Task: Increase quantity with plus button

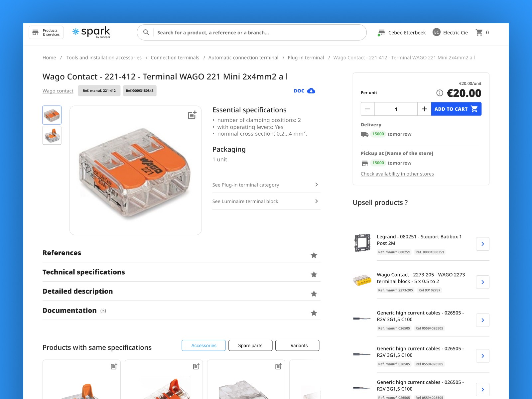Action: pyautogui.click(x=424, y=109)
